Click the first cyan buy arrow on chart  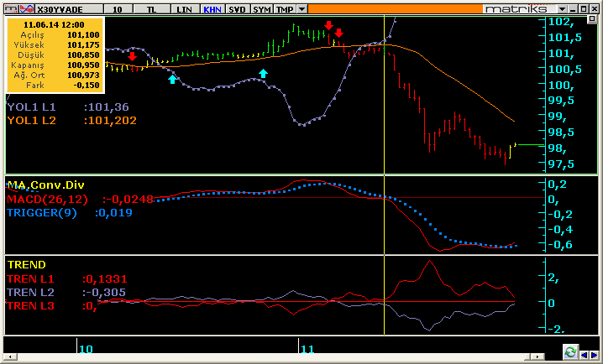point(172,79)
